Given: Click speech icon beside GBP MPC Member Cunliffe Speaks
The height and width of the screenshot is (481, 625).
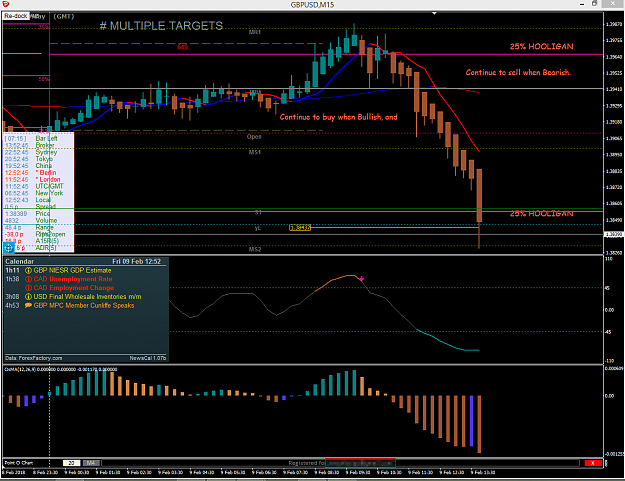Looking at the screenshot, I should point(28,306).
